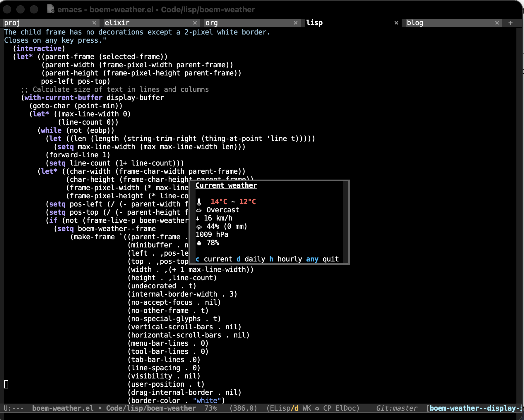The height and width of the screenshot is (420, 524).
Task: Click the file icon in title bar
Action: 51,9
